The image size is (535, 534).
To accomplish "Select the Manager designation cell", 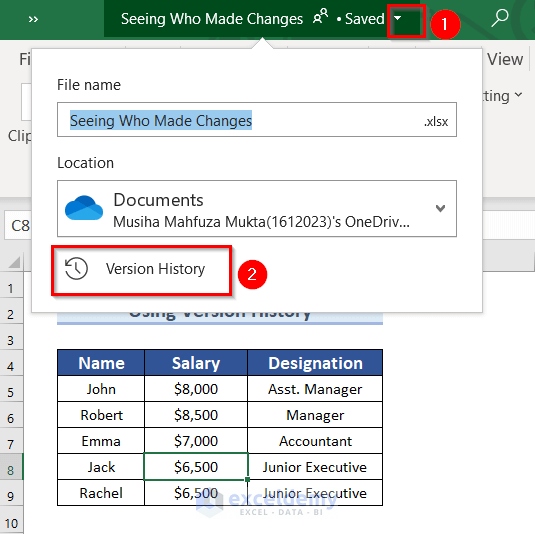I will [315, 415].
